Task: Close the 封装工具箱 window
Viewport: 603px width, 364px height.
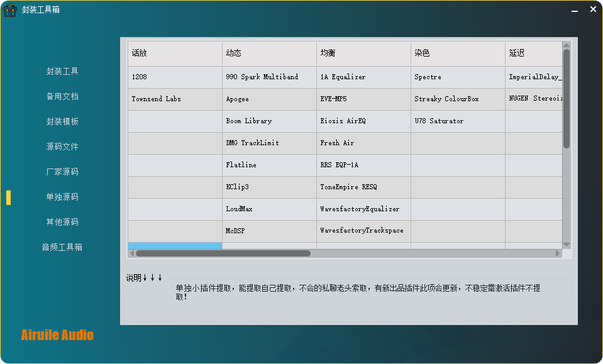Action: click(593, 9)
